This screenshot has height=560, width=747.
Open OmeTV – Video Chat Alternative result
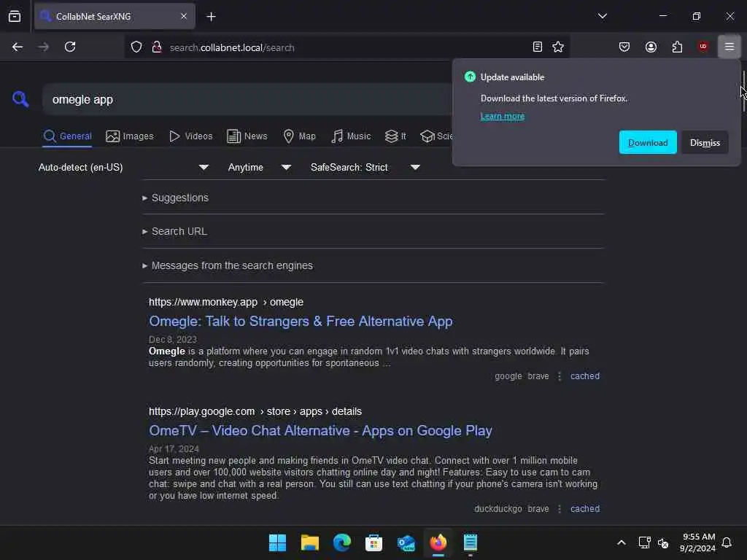tap(320, 430)
